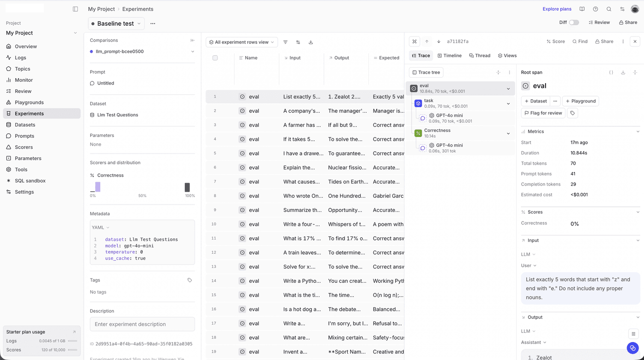
Task: Collapse the left sidebar with panel toggle
Action: pyautogui.click(x=75, y=9)
